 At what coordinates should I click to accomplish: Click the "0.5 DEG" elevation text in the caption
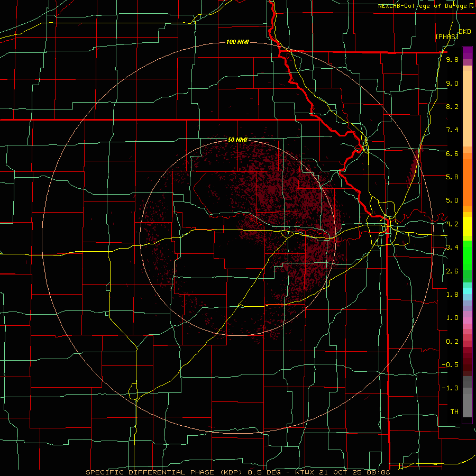(x=264, y=472)
